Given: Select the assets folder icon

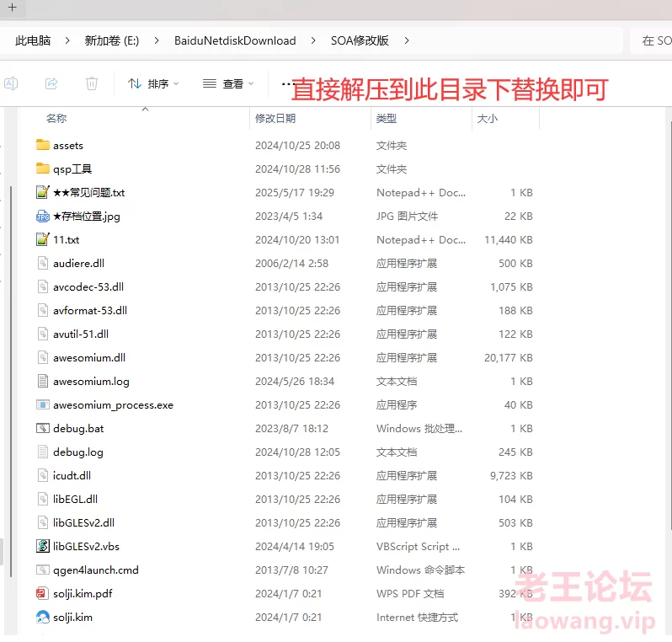Looking at the screenshot, I should click(x=42, y=145).
